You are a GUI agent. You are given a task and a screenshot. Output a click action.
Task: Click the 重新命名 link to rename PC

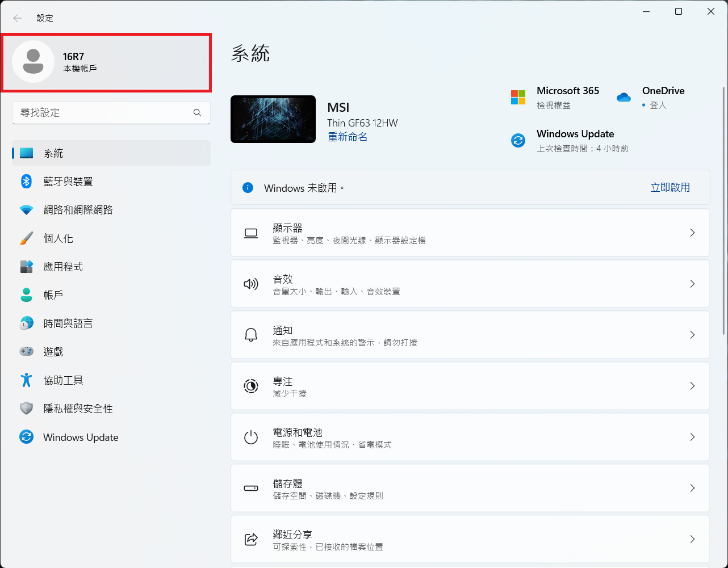(x=348, y=137)
